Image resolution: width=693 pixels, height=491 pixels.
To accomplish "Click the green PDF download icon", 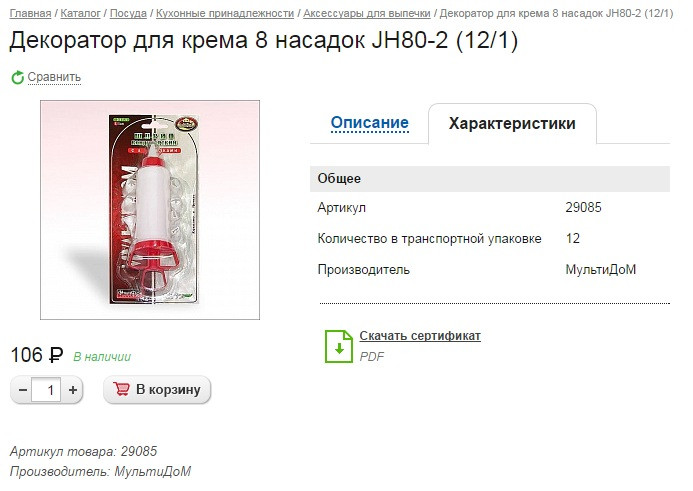I will tap(339, 346).
